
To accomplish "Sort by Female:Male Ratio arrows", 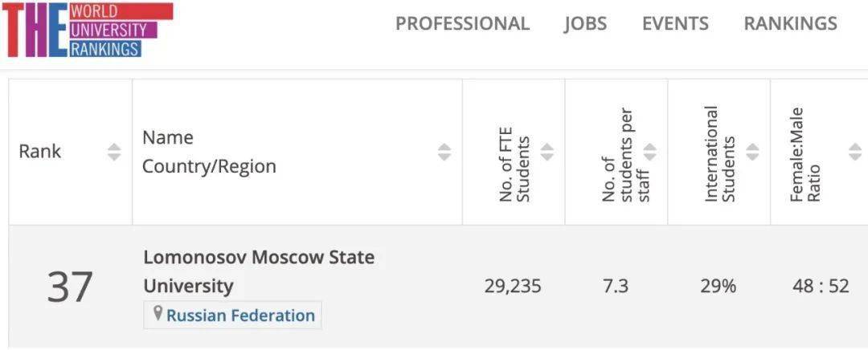I will (855, 152).
